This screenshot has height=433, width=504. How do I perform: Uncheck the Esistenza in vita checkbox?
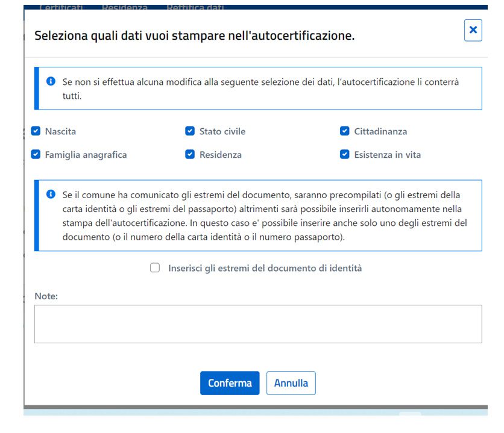(345, 154)
